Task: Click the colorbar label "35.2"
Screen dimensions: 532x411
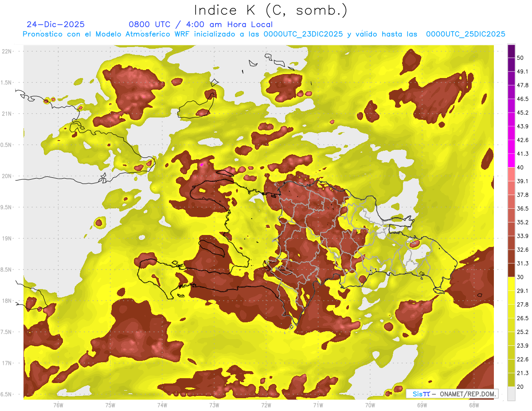Action: [522, 222]
